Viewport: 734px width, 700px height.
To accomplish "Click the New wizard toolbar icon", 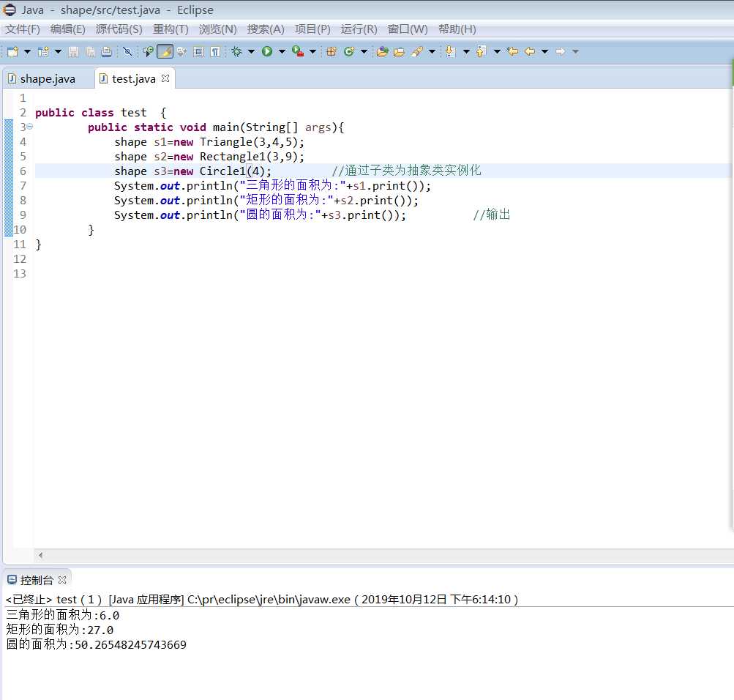I will [12, 51].
